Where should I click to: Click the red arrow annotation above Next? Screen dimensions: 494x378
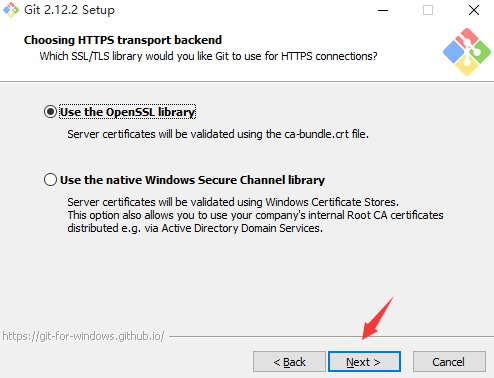click(377, 319)
